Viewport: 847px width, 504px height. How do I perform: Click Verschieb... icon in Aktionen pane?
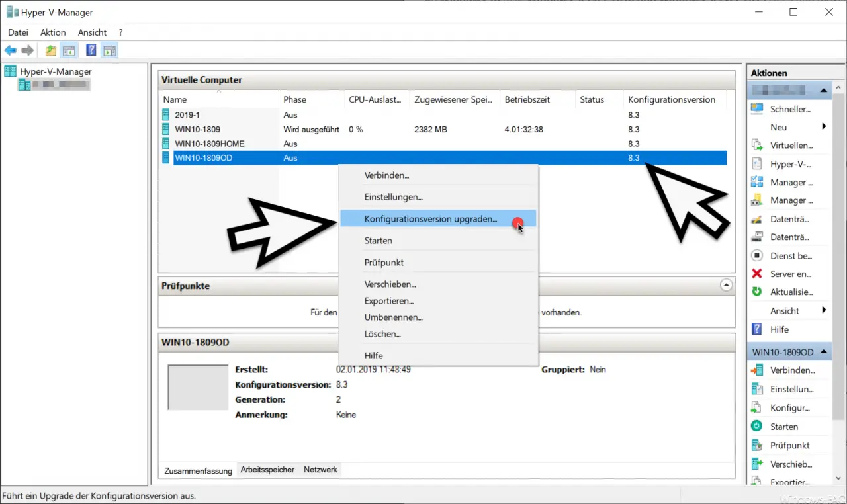pyautogui.click(x=757, y=464)
